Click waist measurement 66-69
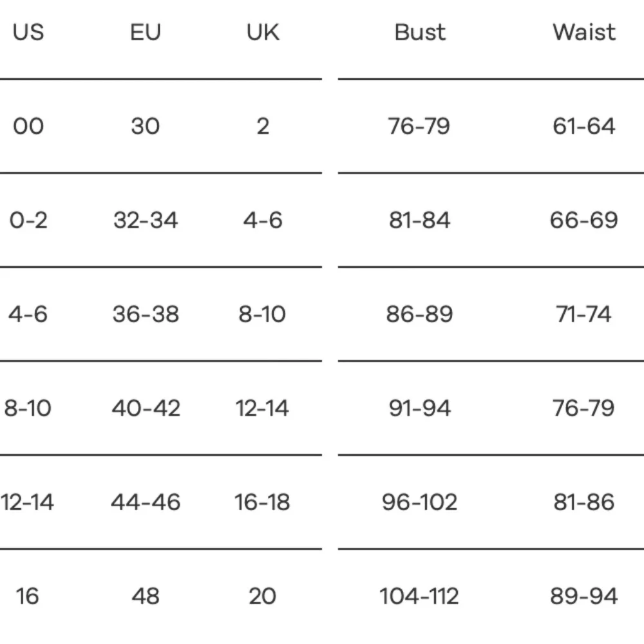The image size is (644, 644). [x=584, y=220]
